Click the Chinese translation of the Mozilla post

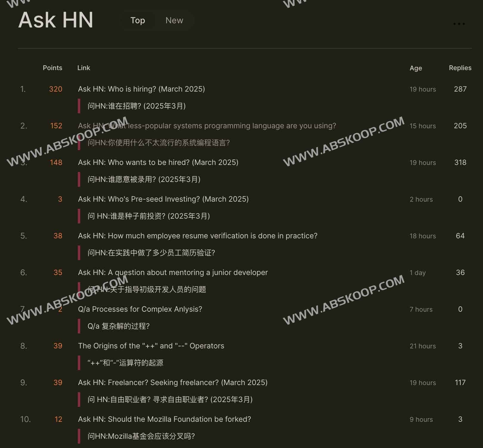pyautogui.click(x=141, y=436)
